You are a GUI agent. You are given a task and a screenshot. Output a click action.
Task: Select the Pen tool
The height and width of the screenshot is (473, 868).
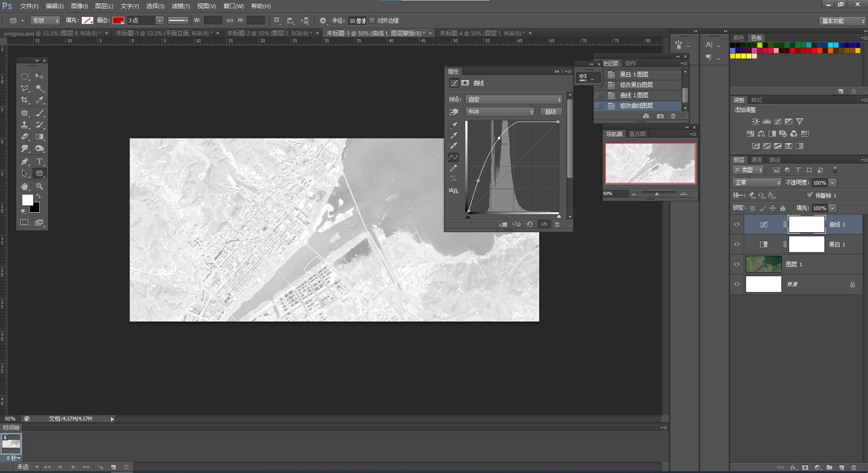click(25, 161)
